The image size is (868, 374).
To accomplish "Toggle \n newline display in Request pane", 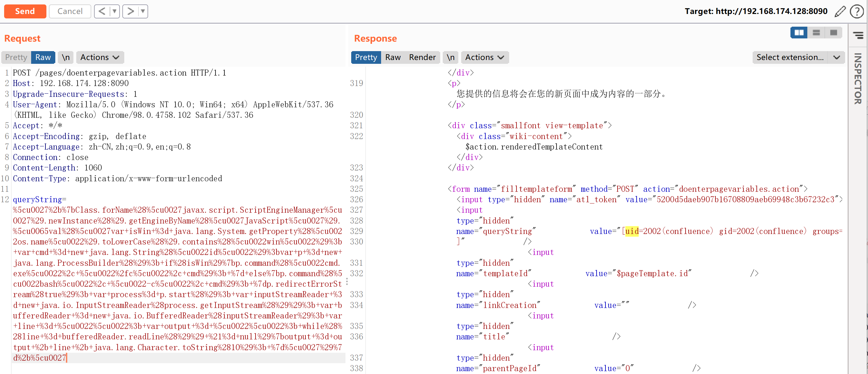I will tap(66, 57).
